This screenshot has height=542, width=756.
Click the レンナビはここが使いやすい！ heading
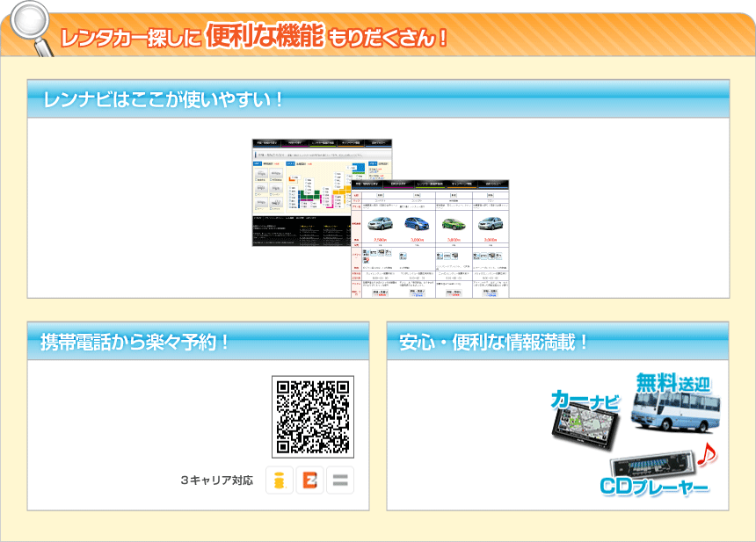(164, 100)
